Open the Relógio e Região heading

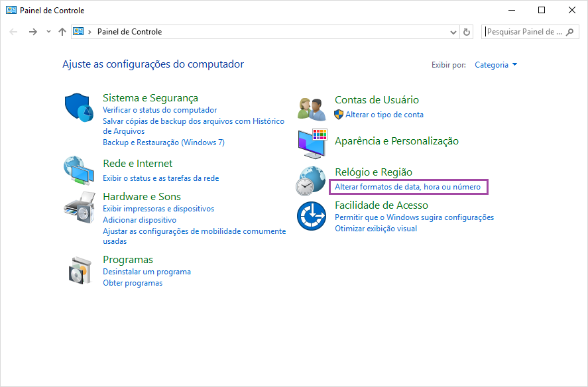pos(373,172)
